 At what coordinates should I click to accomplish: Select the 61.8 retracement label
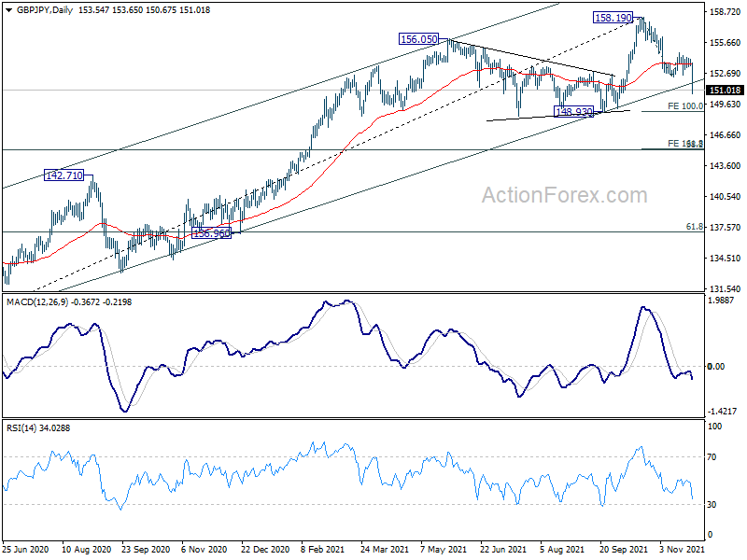[x=694, y=227]
